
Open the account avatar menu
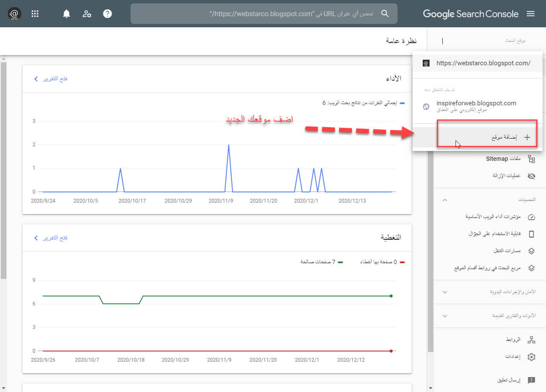click(x=14, y=14)
